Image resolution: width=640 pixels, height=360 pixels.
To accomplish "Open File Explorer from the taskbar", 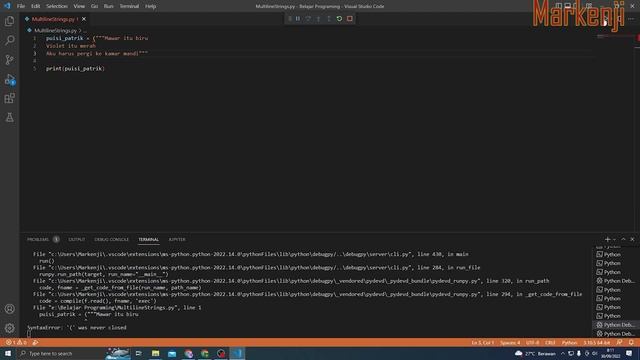I will coord(155,353).
